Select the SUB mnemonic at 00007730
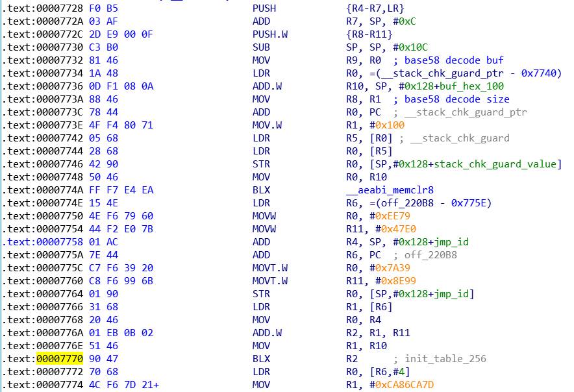This screenshot has width=574, height=392. 262,47
